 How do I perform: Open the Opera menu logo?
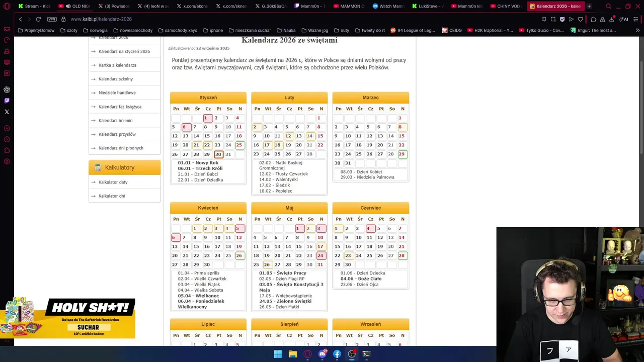click(x=7, y=6)
